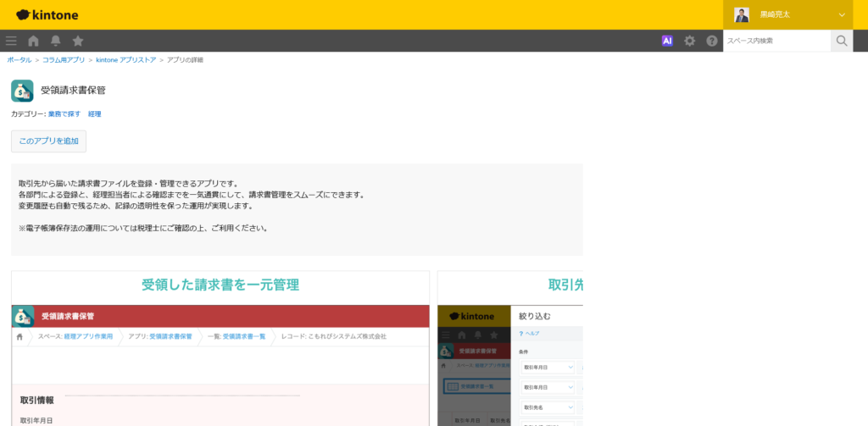Open the hamburger menu icon
The height and width of the screenshot is (426, 868).
click(11, 41)
